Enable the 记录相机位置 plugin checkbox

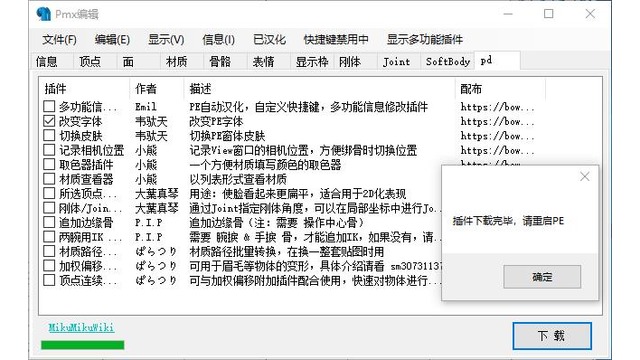(49, 150)
